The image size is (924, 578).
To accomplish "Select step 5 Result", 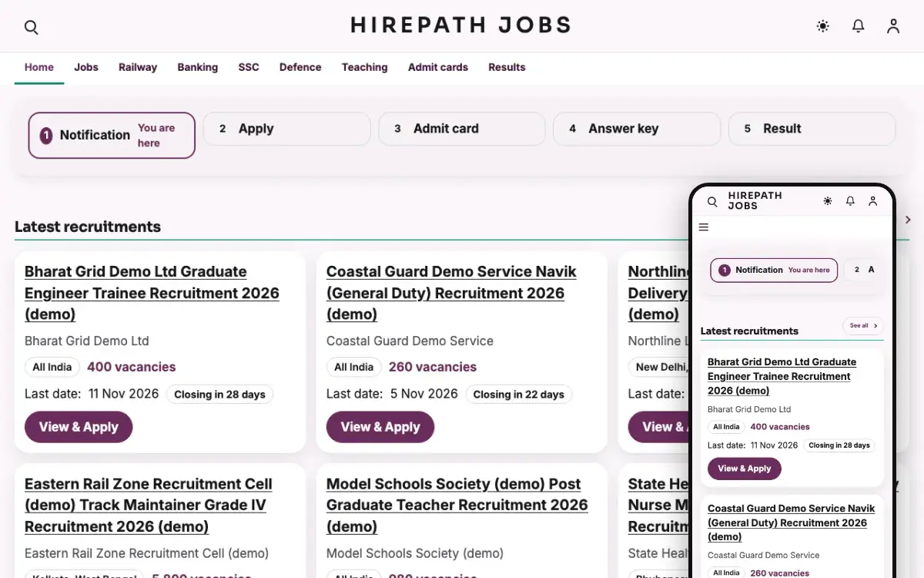I will tap(812, 129).
